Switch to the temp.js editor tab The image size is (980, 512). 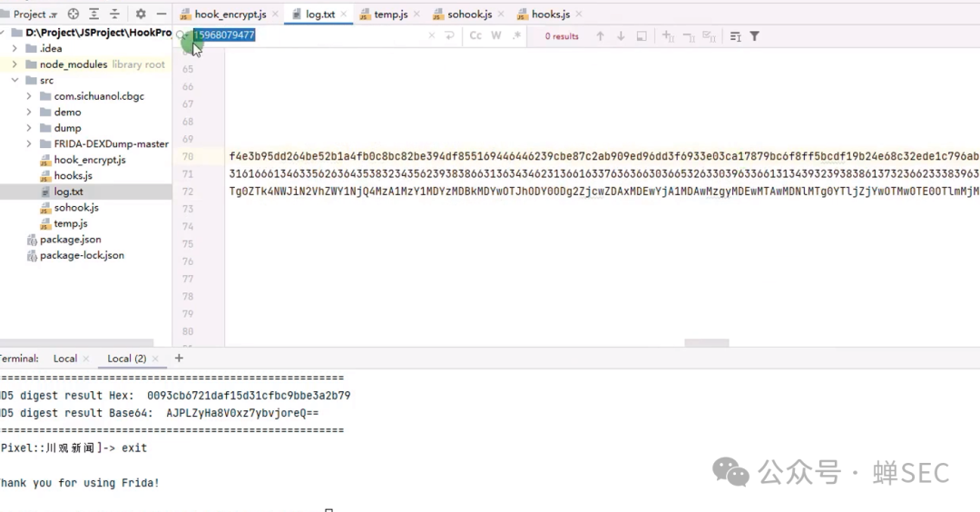coord(390,14)
